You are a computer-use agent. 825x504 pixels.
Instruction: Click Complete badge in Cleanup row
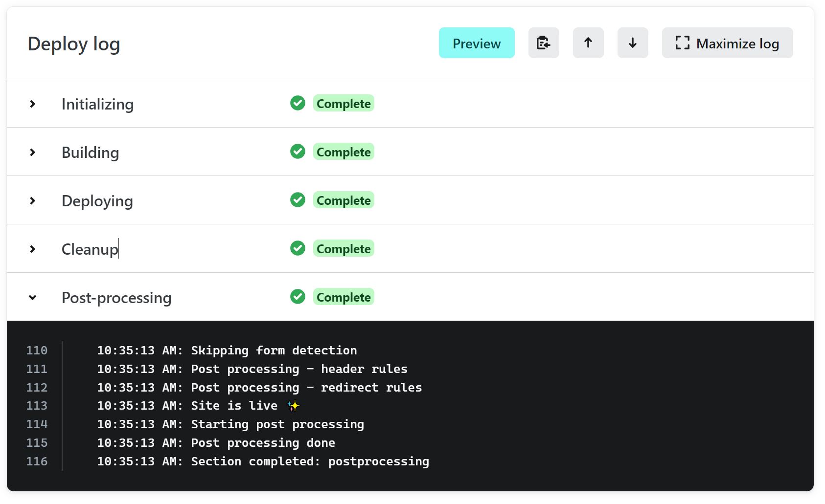click(344, 248)
